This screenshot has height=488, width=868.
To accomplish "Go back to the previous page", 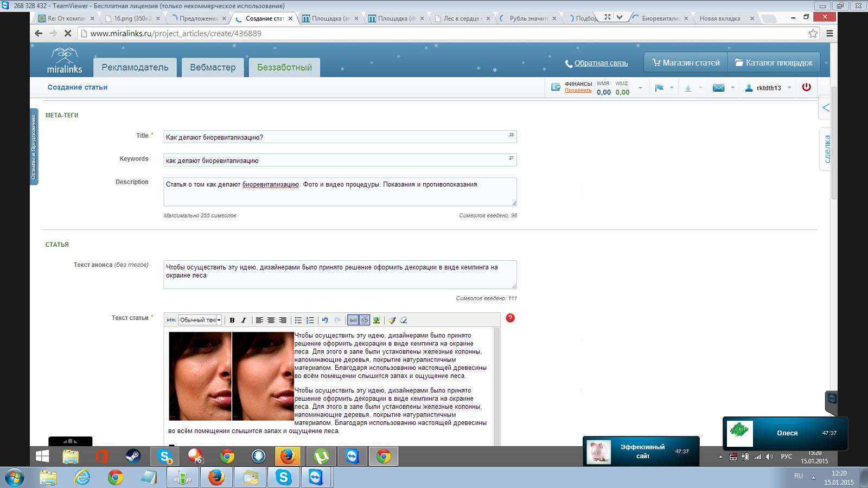I will point(39,33).
